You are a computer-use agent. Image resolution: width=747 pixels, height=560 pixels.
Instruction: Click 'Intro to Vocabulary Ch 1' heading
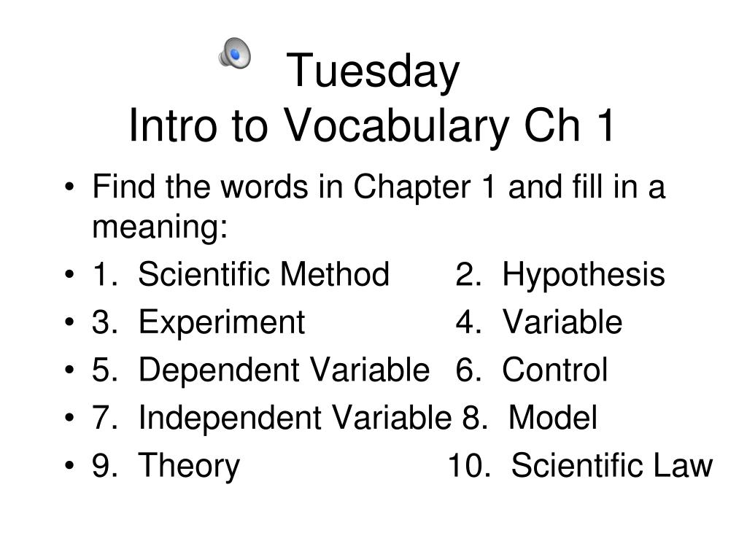(x=371, y=125)
